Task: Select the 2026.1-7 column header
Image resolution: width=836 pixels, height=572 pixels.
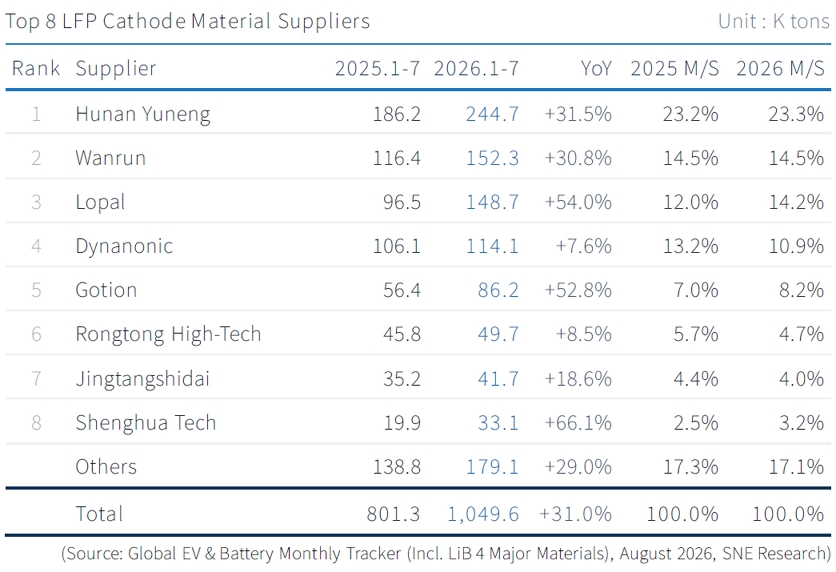Action: tap(476, 68)
